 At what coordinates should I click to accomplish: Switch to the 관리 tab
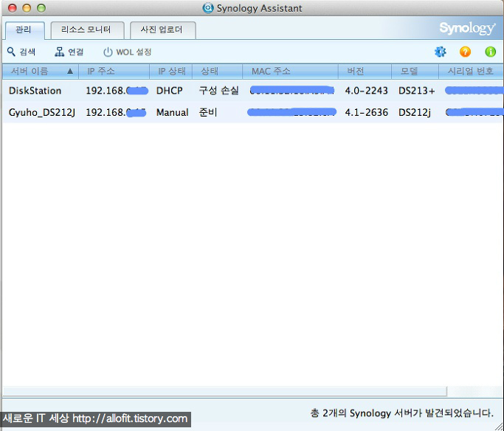click(24, 30)
